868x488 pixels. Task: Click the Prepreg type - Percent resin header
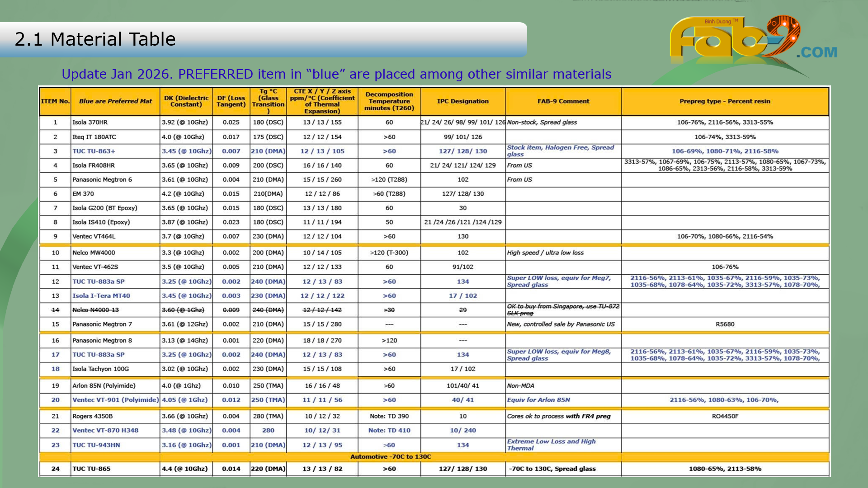pyautogui.click(x=725, y=101)
